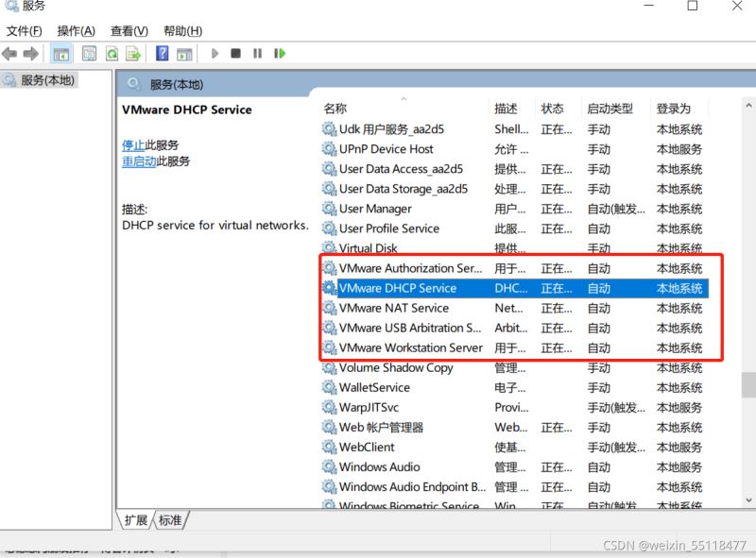Click the gear icon of VMware DHCP Service

coord(329,288)
